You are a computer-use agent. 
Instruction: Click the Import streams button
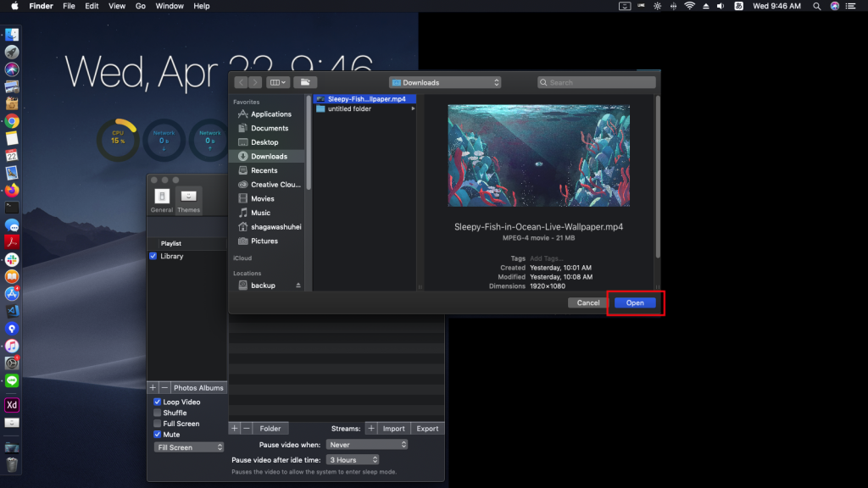point(393,428)
